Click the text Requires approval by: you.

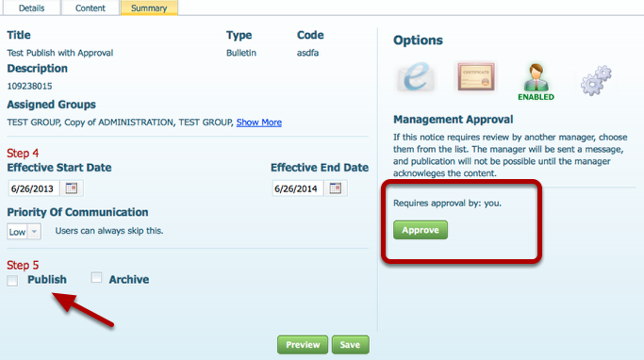447,204
